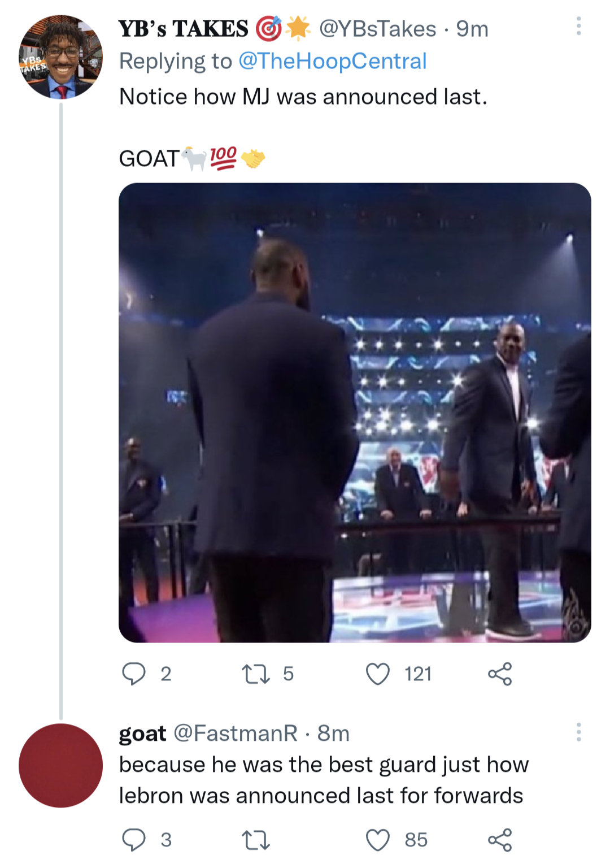610x868 pixels.
Task: Open the goat user's red avatar
Action: (61, 765)
